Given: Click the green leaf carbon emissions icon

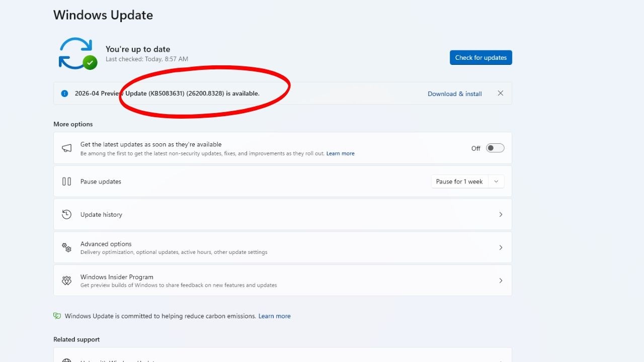Looking at the screenshot, I should click(57, 316).
